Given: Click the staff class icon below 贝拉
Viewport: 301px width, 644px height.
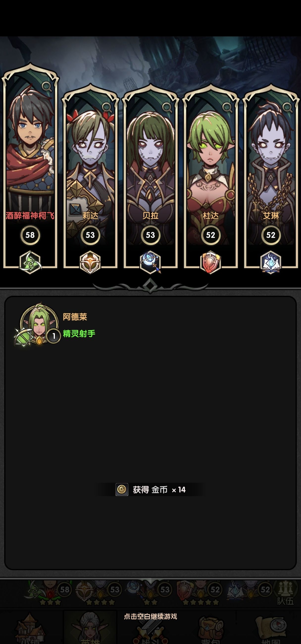Looking at the screenshot, I should (150, 262).
